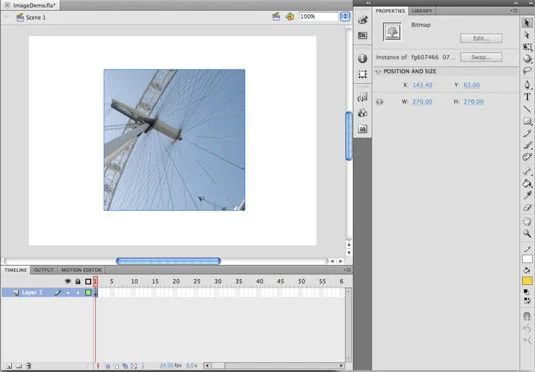535x372 pixels.
Task: Lock Layer 1 with its lock dot
Action: 78,292
